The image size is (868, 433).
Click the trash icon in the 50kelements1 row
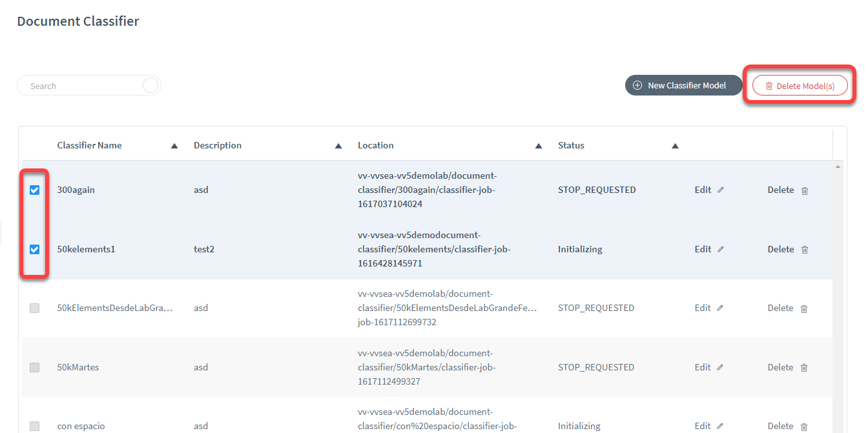click(x=804, y=250)
